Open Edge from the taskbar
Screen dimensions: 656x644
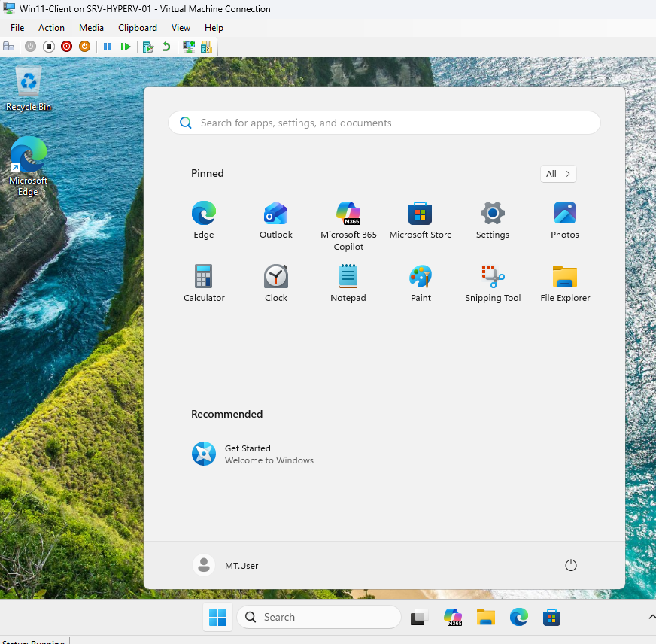(x=519, y=617)
